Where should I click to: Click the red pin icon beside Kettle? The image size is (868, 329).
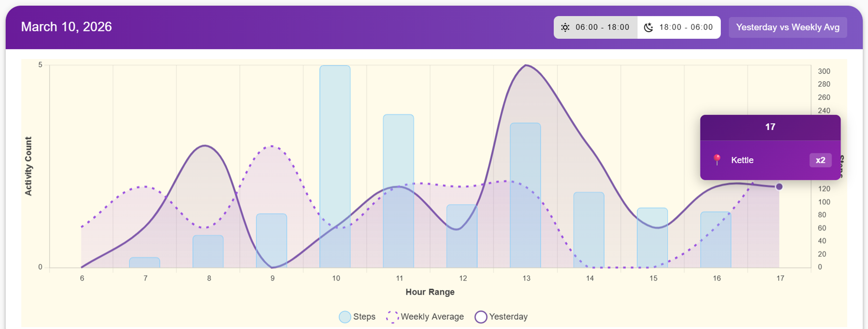(x=717, y=160)
